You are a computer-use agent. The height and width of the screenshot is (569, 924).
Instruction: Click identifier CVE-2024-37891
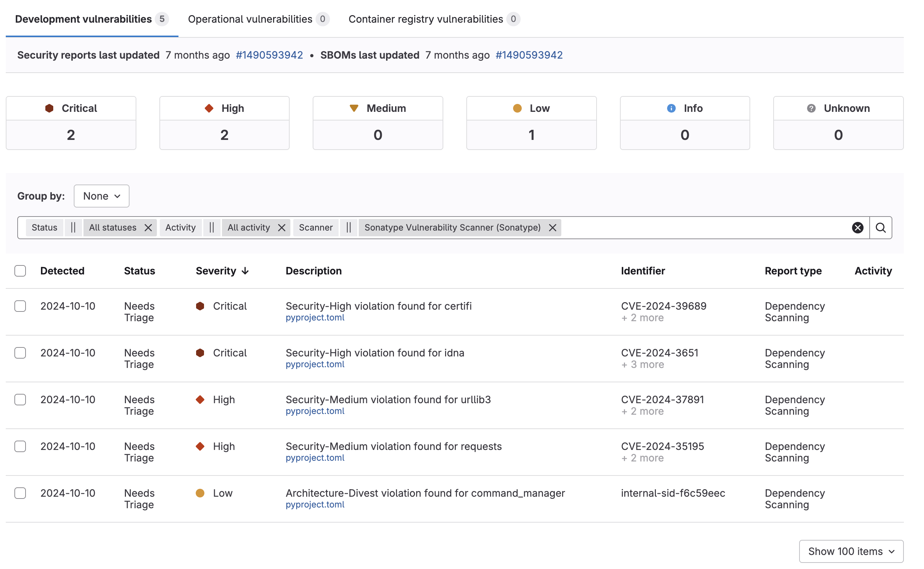662,400
